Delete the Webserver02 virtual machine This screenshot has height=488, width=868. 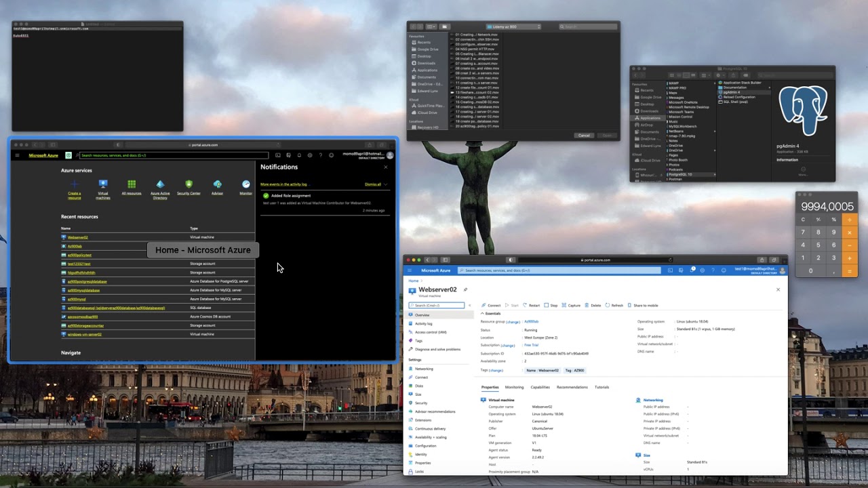[593, 305]
